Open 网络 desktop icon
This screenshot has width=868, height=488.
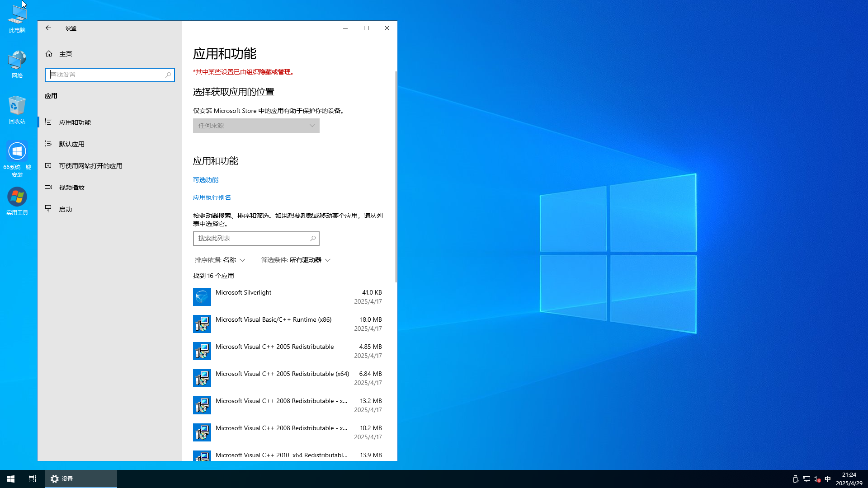17,64
